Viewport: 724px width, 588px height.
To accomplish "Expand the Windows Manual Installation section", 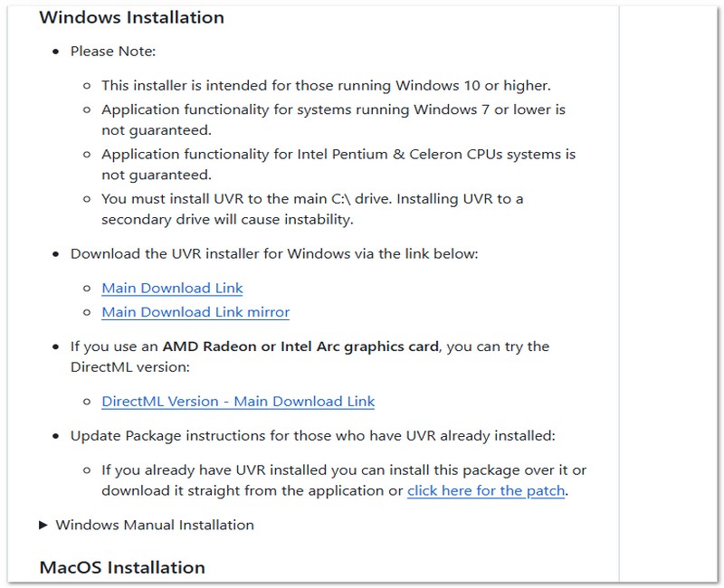I will 156,523.
